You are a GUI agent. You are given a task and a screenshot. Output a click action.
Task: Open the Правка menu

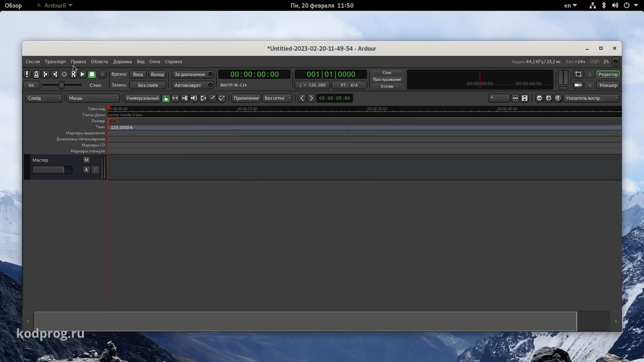click(78, 62)
